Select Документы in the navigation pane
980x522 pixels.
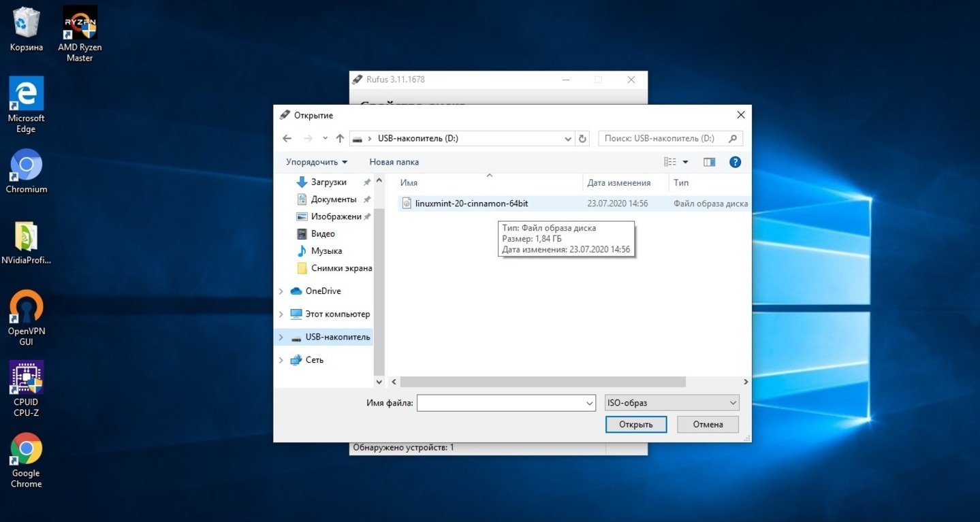click(x=334, y=199)
